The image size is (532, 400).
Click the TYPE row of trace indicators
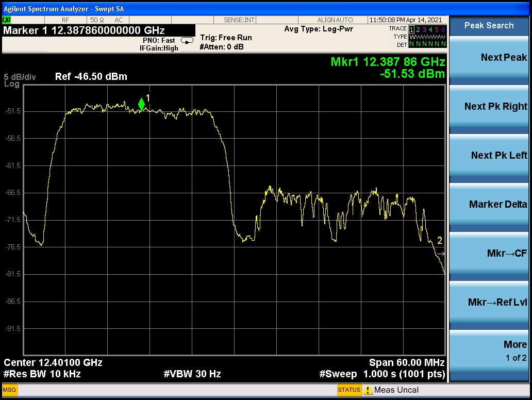[x=427, y=37]
